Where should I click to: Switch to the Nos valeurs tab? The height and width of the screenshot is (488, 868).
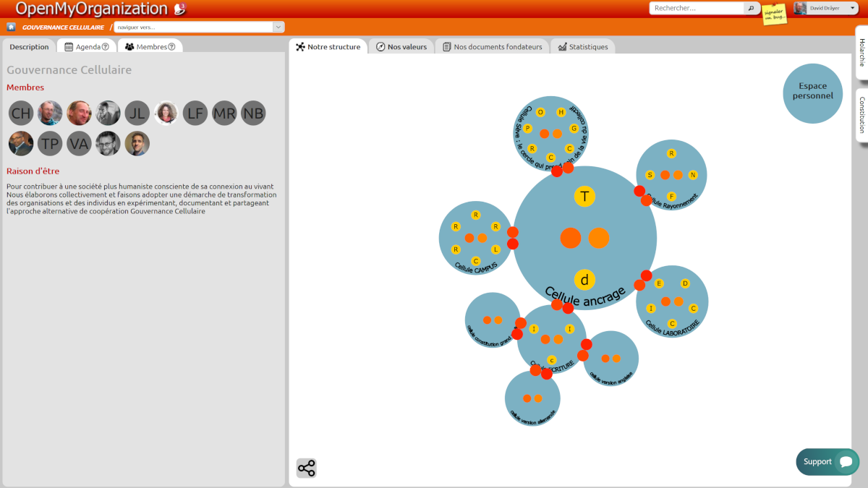(401, 47)
